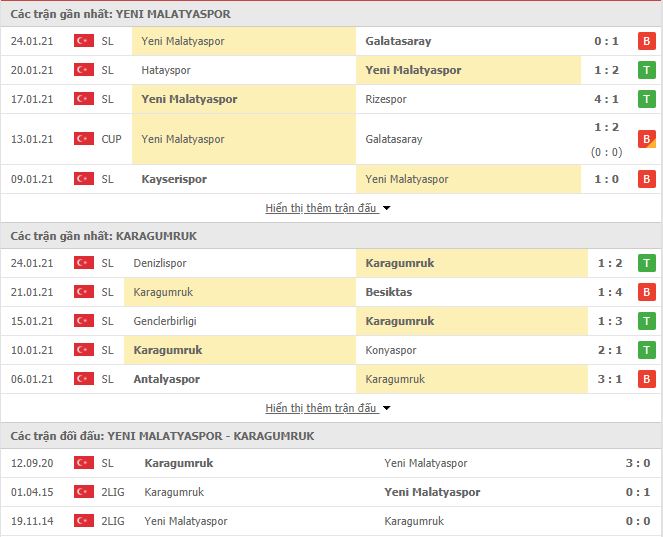
Task: Click the 'Các trận gần nhất: KARAGUMRUK' header
Action: pos(104,236)
